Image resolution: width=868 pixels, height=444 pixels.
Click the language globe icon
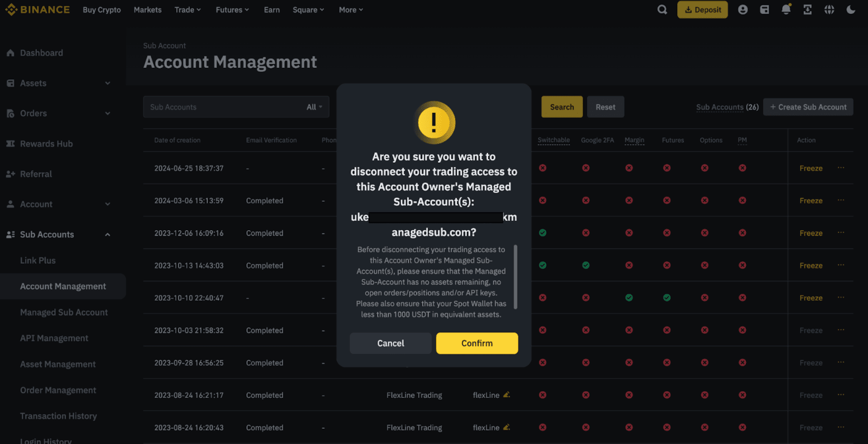[829, 10]
